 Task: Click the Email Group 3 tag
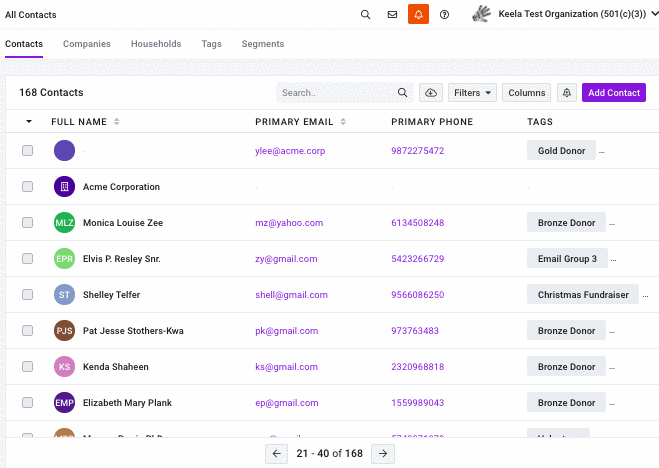pos(567,259)
